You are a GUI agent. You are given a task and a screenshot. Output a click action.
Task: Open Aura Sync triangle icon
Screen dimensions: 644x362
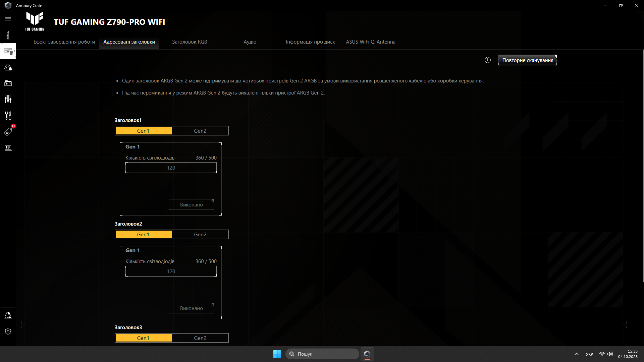click(8, 67)
